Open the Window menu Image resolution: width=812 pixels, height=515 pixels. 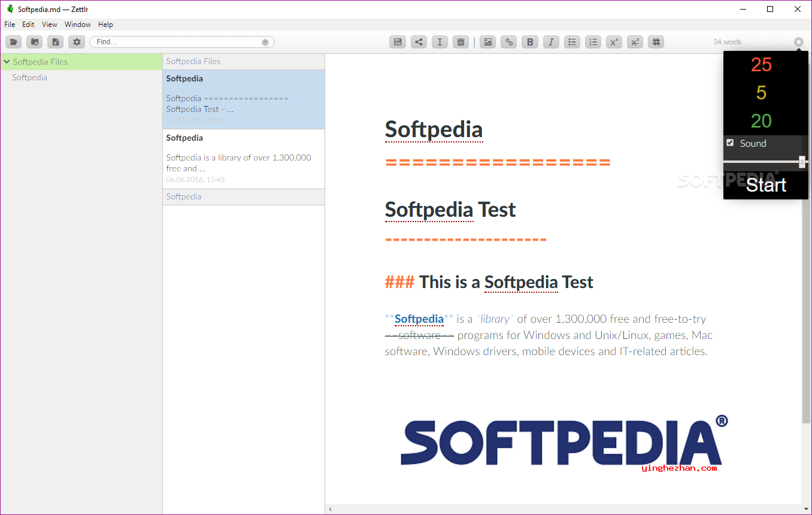(78, 25)
